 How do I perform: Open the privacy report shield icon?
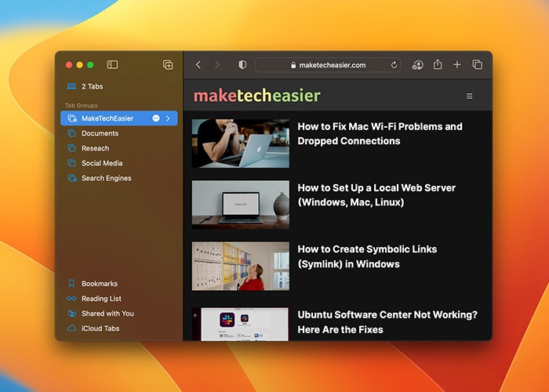(x=242, y=65)
